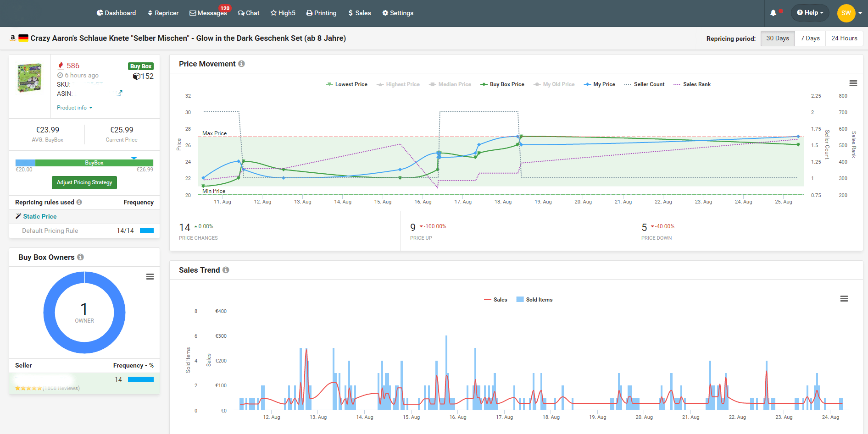Viewport: 868px width, 434px height.
Task: Open the Help dropdown menu
Action: click(x=810, y=13)
